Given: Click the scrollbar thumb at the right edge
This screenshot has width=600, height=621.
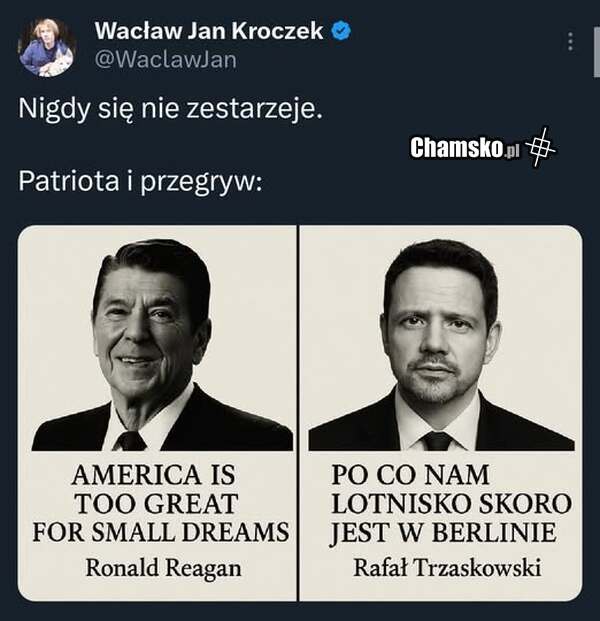Looking at the screenshot, I should click(x=597, y=52).
